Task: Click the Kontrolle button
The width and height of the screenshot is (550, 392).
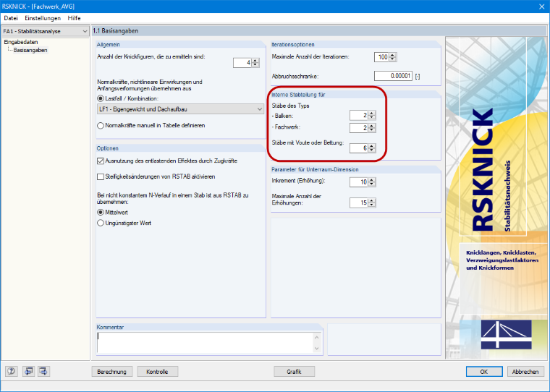Action: pyautogui.click(x=157, y=372)
